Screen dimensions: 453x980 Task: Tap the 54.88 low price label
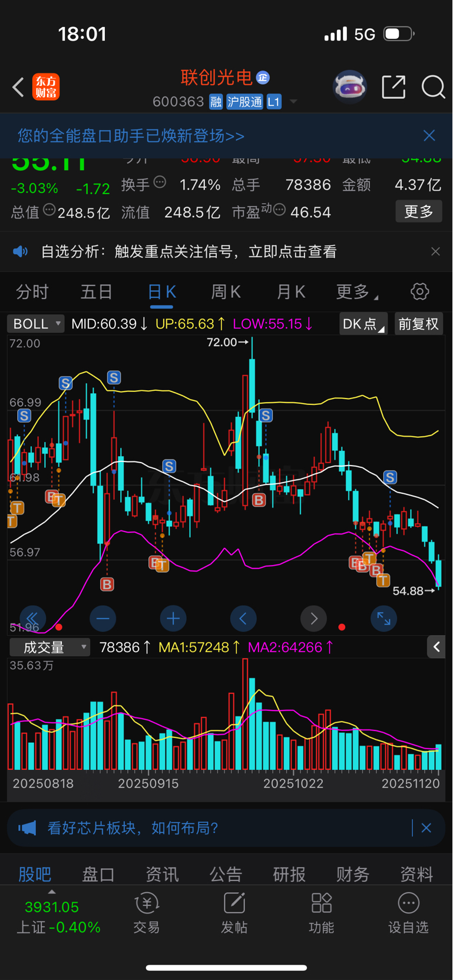(414, 590)
